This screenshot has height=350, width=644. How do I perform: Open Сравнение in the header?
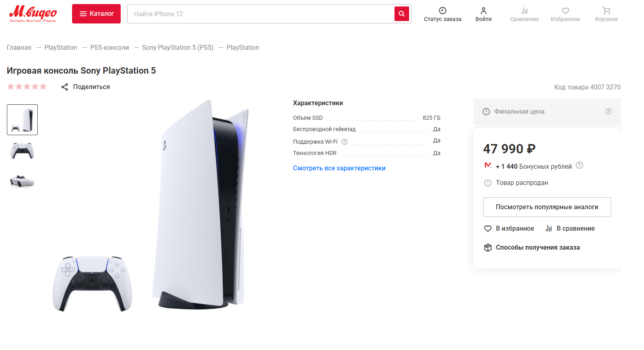pos(525,14)
